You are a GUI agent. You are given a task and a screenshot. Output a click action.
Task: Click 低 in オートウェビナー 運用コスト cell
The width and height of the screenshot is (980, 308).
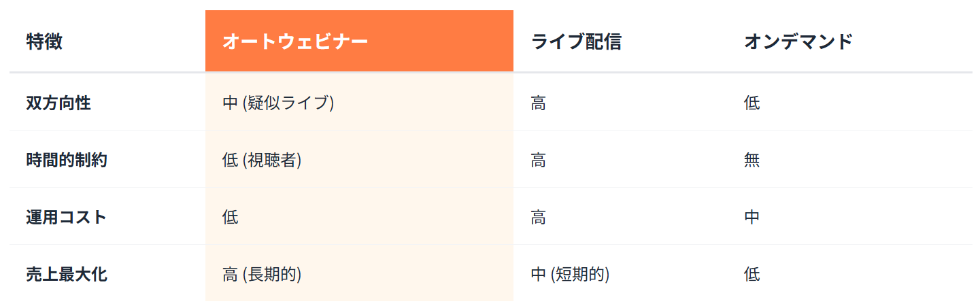coord(231,218)
